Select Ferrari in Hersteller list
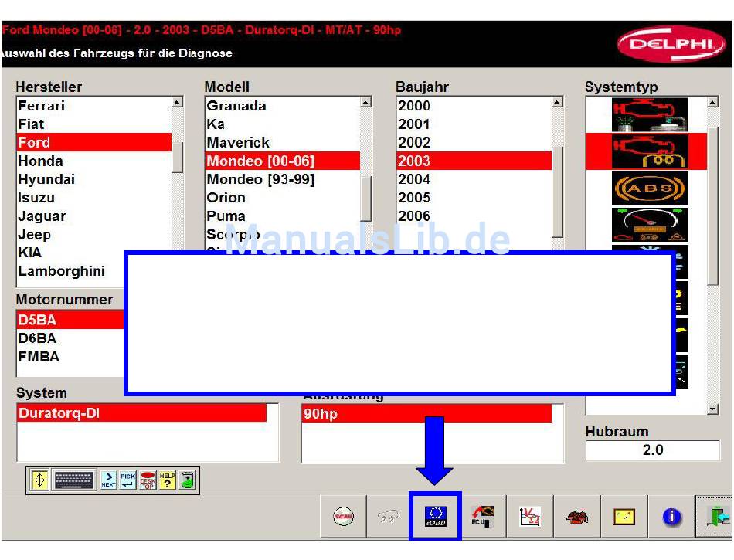 click(94, 106)
